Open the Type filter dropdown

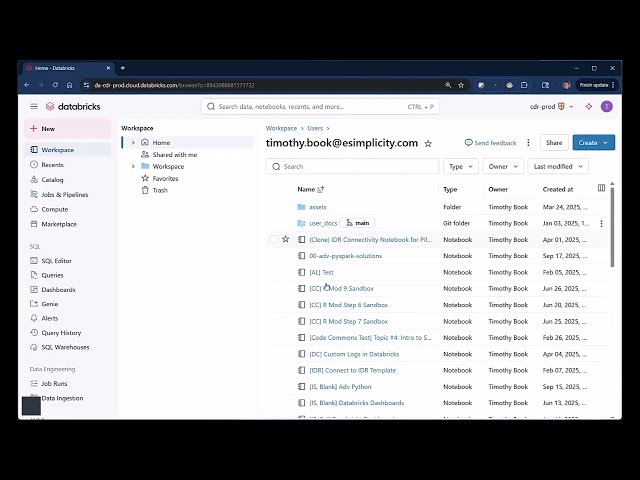point(461,167)
